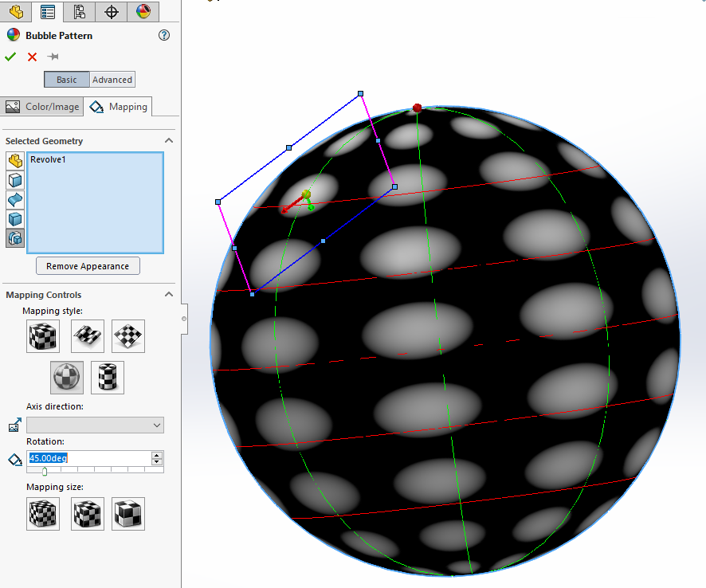Select the box mapping style

point(43,336)
